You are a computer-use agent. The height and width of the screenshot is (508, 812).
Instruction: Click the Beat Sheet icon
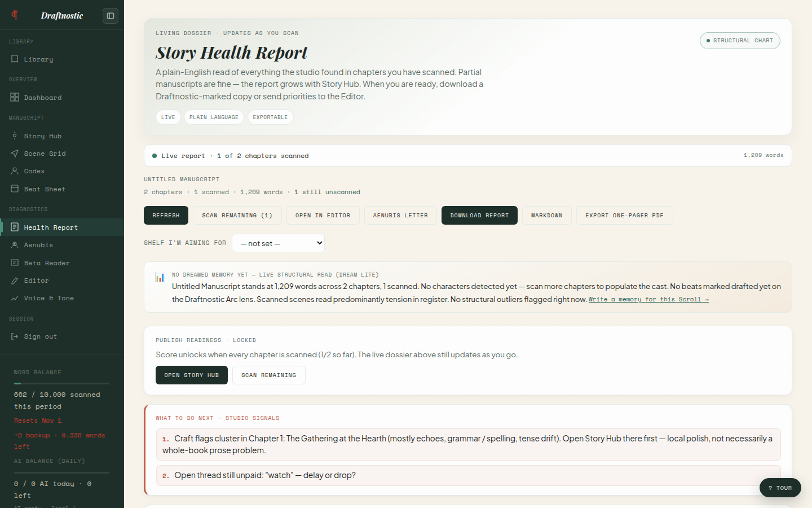(15, 189)
